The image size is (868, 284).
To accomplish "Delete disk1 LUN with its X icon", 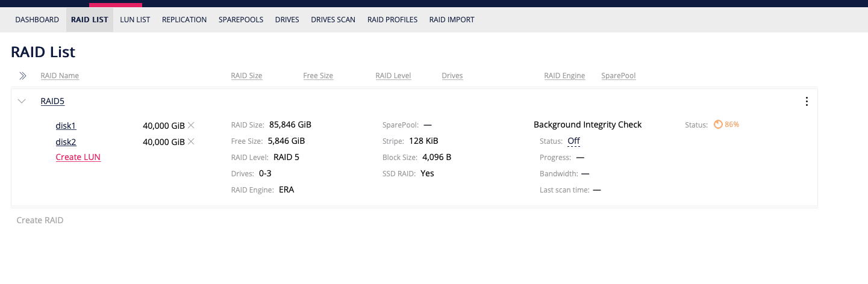I will point(191,125).
